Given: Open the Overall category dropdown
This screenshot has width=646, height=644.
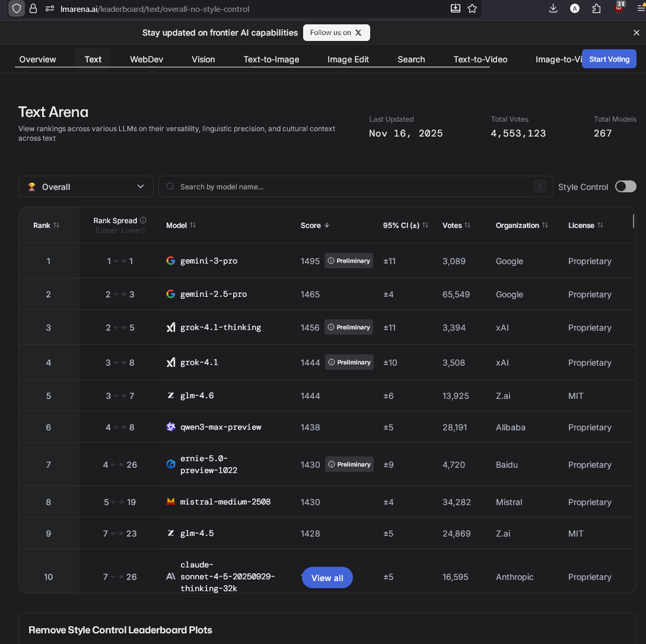Looking at the screenshot, I should coord(85,187).
